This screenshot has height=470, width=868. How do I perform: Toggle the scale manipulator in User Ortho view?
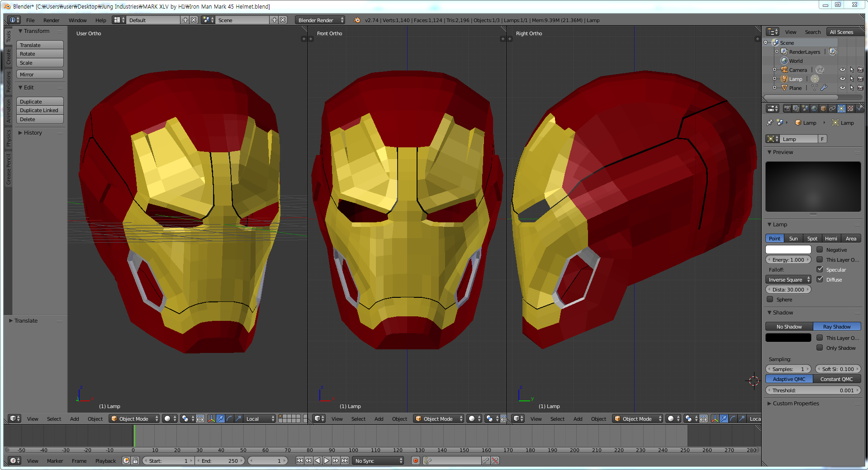click(238, 418)
